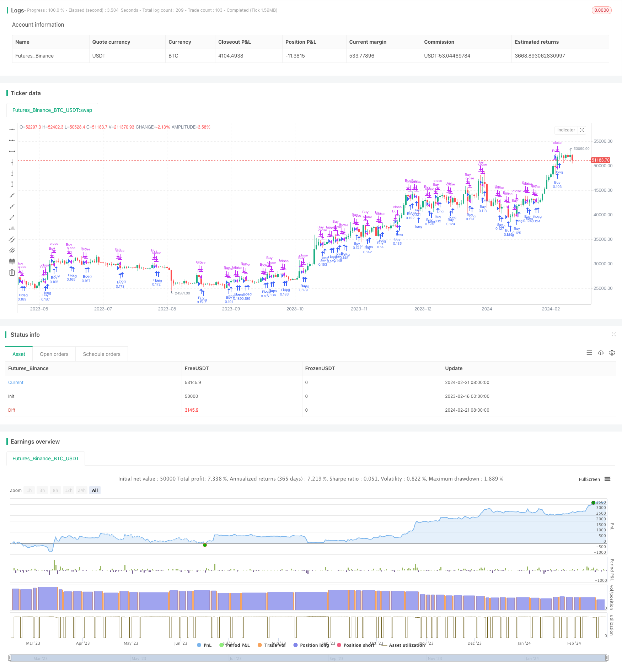Select the Fibonacci horizontal lines tool

[x=12, y=261]
